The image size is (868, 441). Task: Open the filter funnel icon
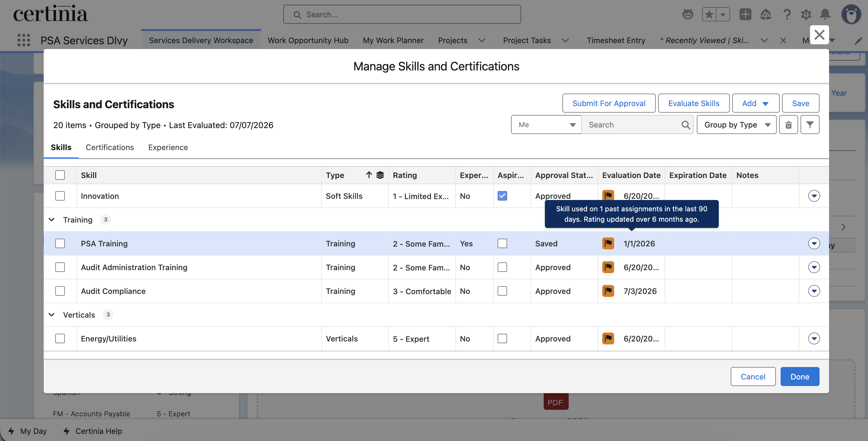click(810, 125)
